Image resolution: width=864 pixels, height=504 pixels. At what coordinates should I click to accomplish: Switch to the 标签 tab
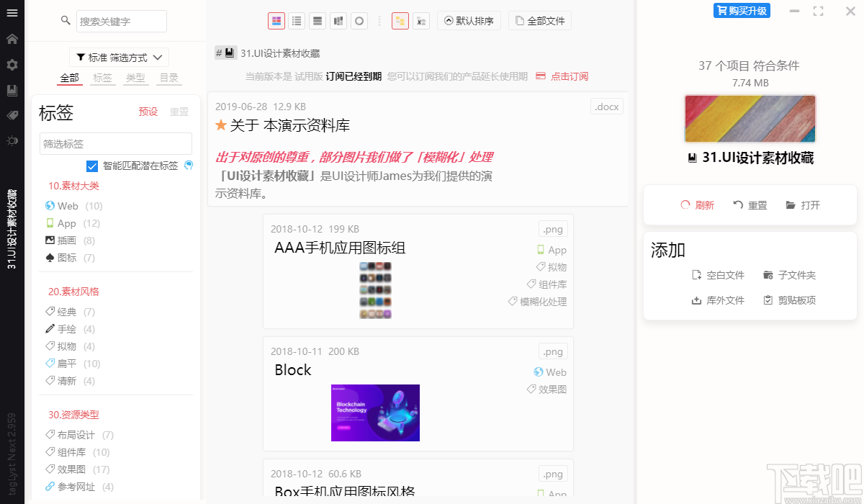tap(102, 77)
